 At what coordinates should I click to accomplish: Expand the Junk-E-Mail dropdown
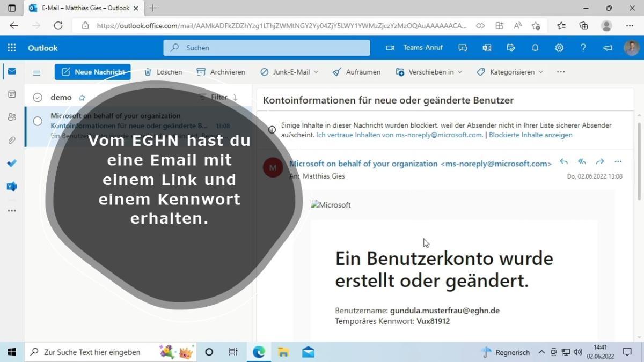(x=316, y=72)
